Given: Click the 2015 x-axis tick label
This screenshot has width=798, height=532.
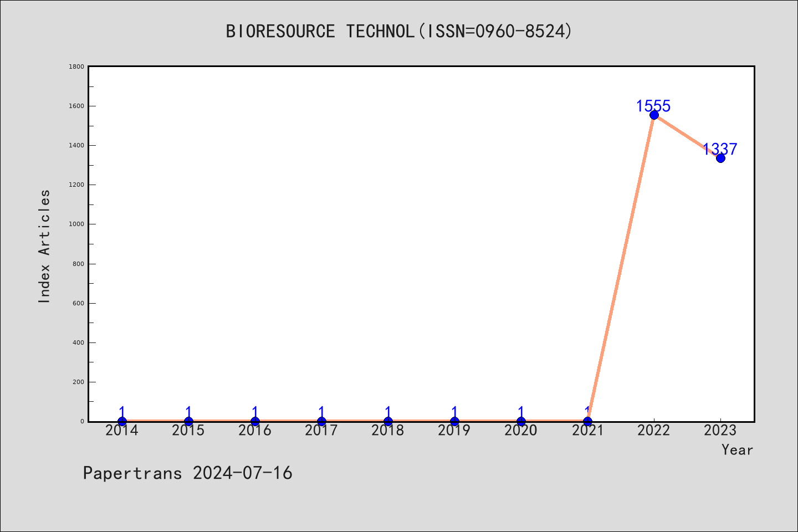Looking at the screenshot, I should point(188,431).
